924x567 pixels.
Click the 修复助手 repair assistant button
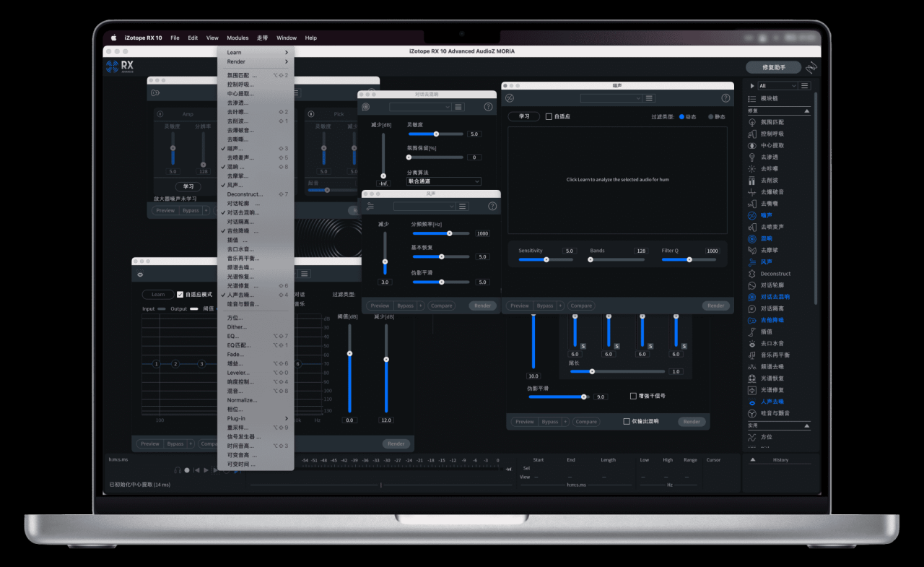point(774,67)
